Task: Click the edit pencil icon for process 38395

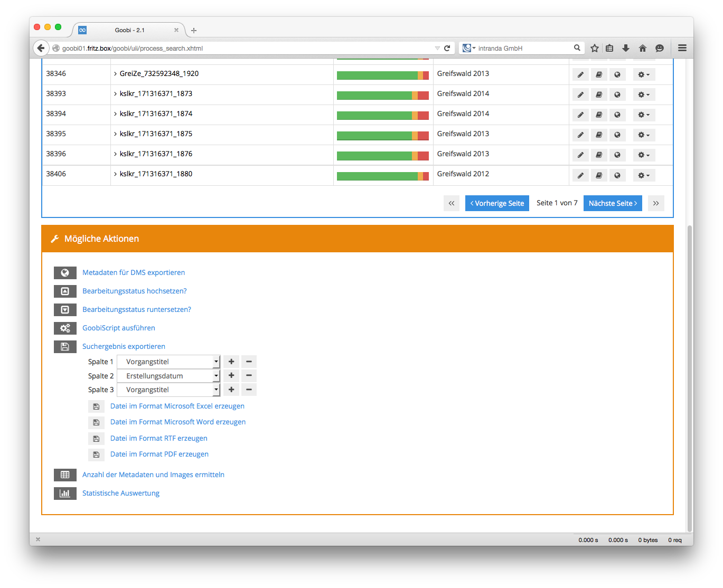Action: tap(580, 135)
